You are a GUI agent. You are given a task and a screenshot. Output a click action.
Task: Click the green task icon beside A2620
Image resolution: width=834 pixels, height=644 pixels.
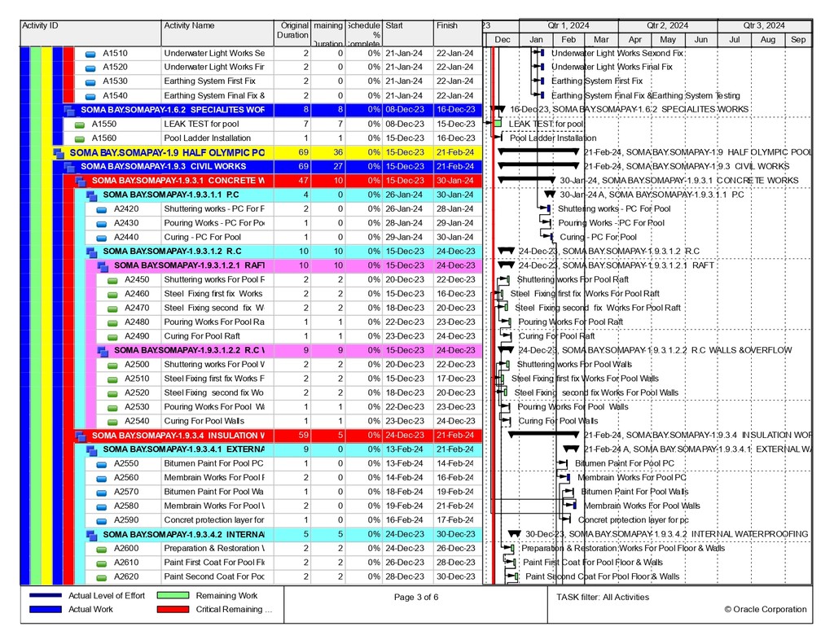point(102,577)
